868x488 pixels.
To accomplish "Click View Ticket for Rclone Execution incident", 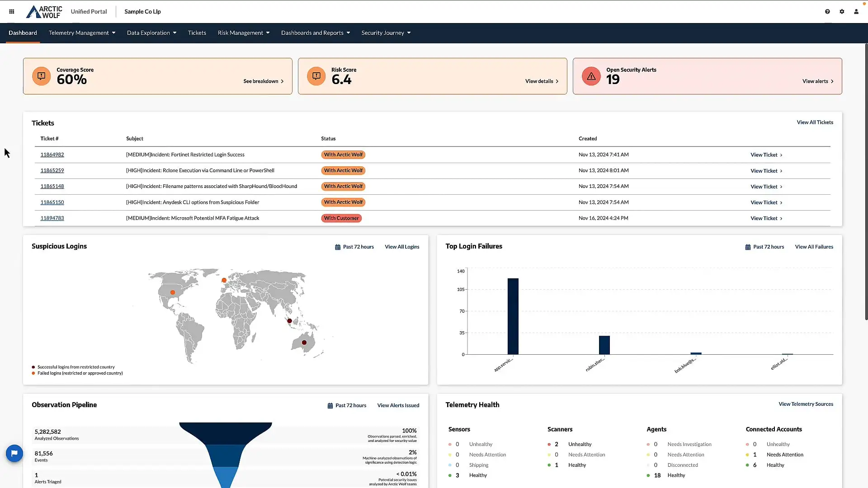I will tap(766, 171).
